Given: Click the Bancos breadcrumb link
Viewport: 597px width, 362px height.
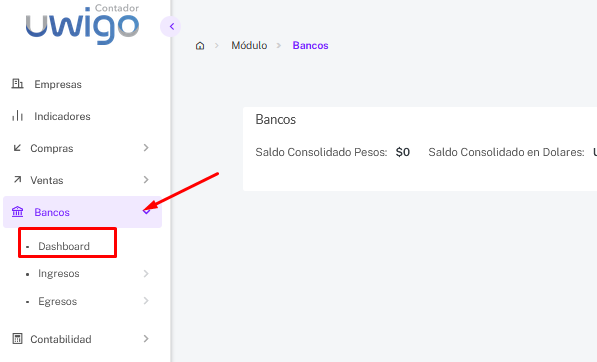Looking at the screenshot, I should 310,45.
